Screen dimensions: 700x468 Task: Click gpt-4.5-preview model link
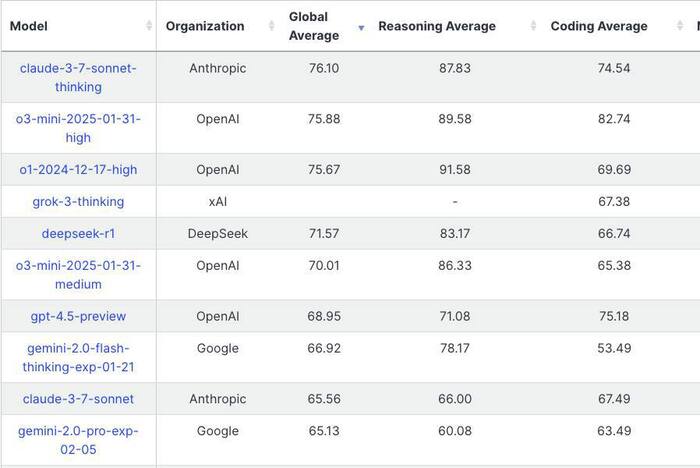pos(78,317)
